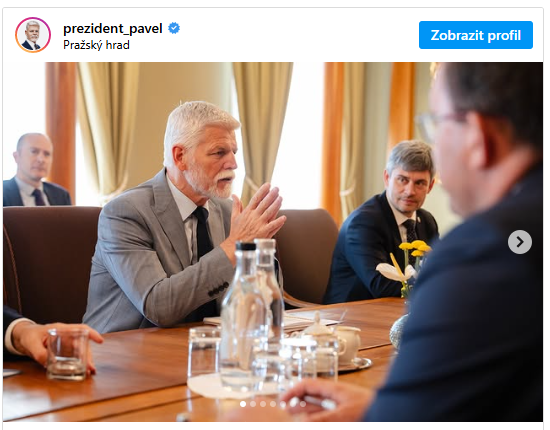Screen dimensions: 550x430
Task: Click the glass water bottles in photo
Action: [x=253, y=312]
